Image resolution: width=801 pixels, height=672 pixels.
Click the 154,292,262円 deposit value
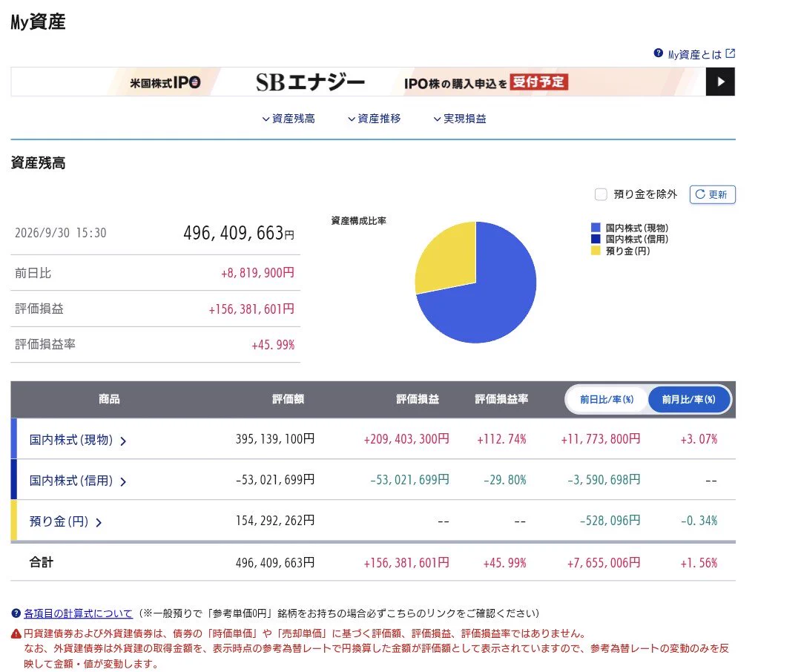pyautogui.click(x=275, y=521)
